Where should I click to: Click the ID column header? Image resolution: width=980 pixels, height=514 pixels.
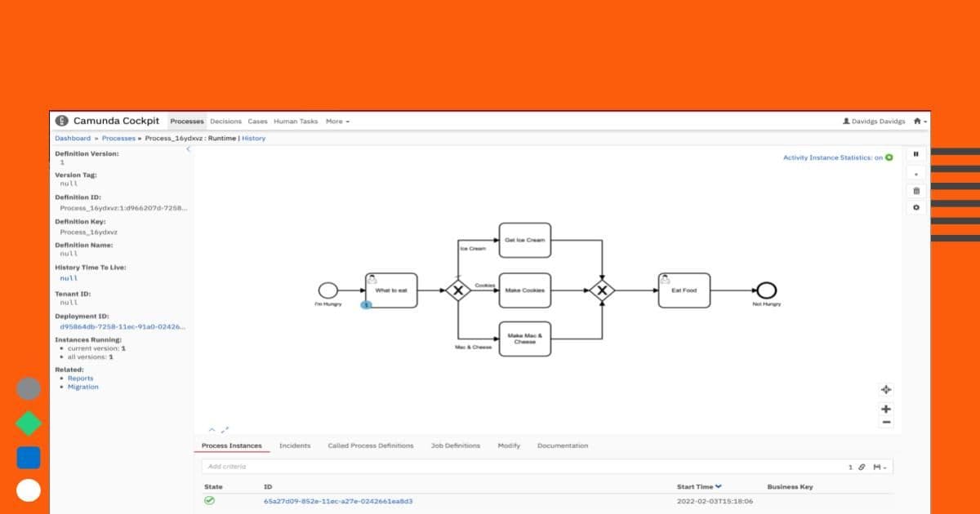click(267, 487)
